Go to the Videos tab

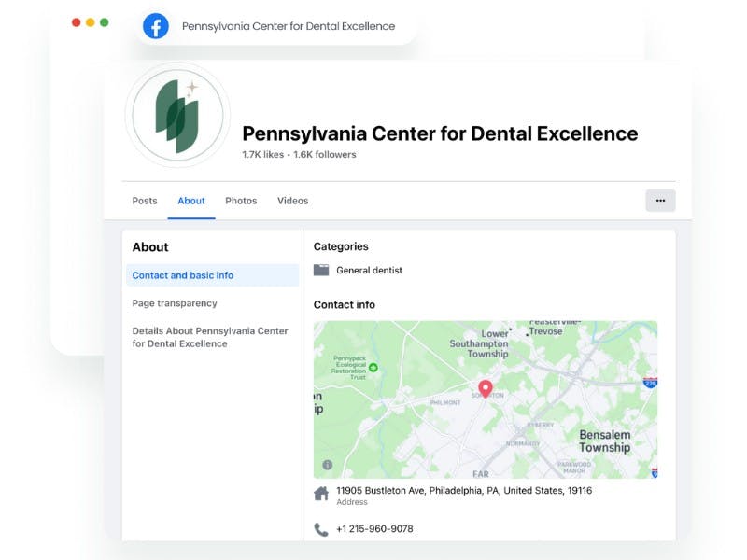tap(292, 201)
